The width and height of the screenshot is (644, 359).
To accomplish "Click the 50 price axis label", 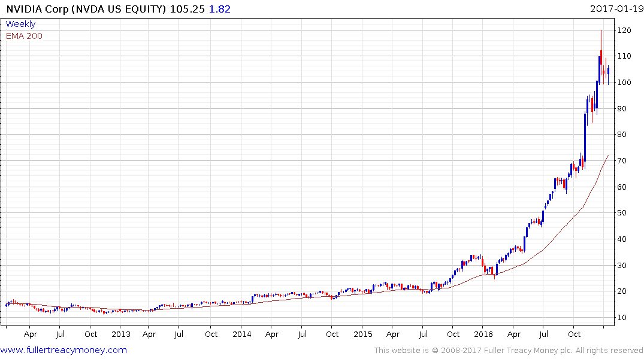I will (x=622, y=213).
